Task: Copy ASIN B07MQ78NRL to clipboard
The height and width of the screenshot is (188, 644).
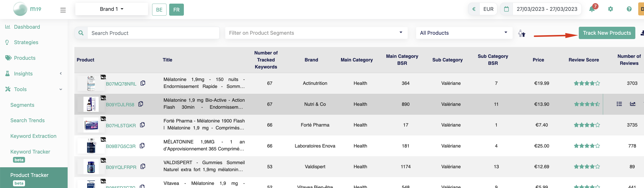Action: click(x=143, y=83)
